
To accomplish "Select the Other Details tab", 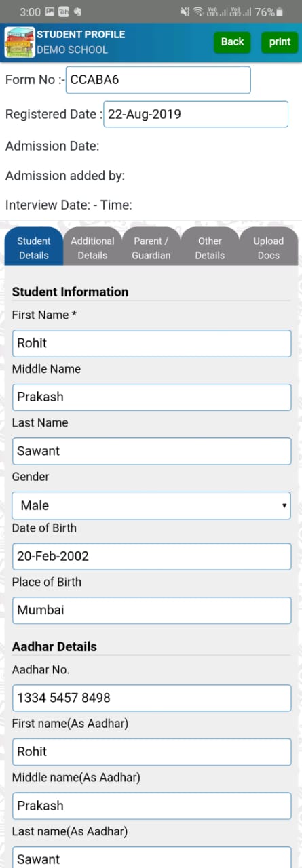I will tap(210, 248).
